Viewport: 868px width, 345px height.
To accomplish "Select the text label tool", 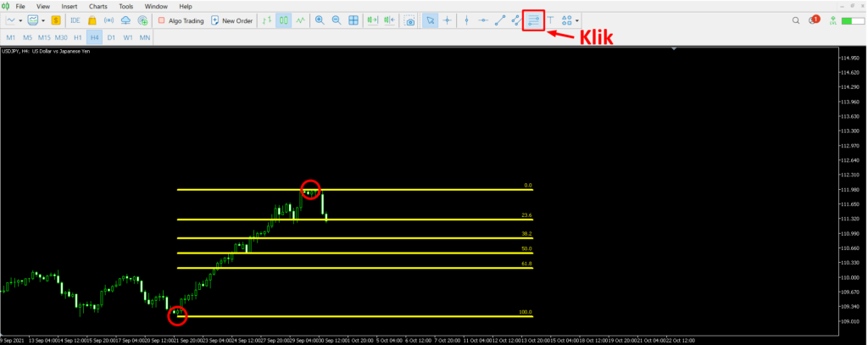I will 551,19.
